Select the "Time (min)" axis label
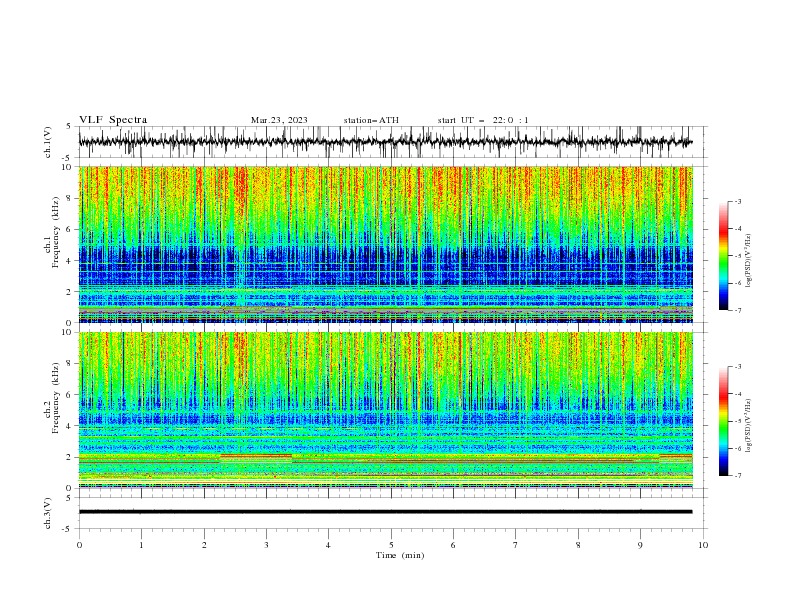The height and width of the screenshot is (612, 792). click(x=400, y=555)
